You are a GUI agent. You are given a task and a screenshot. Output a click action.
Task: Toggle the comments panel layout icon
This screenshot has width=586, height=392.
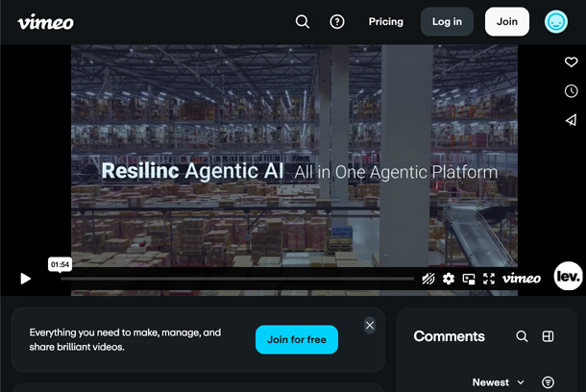pyautogui.click(x=548, y=336)
